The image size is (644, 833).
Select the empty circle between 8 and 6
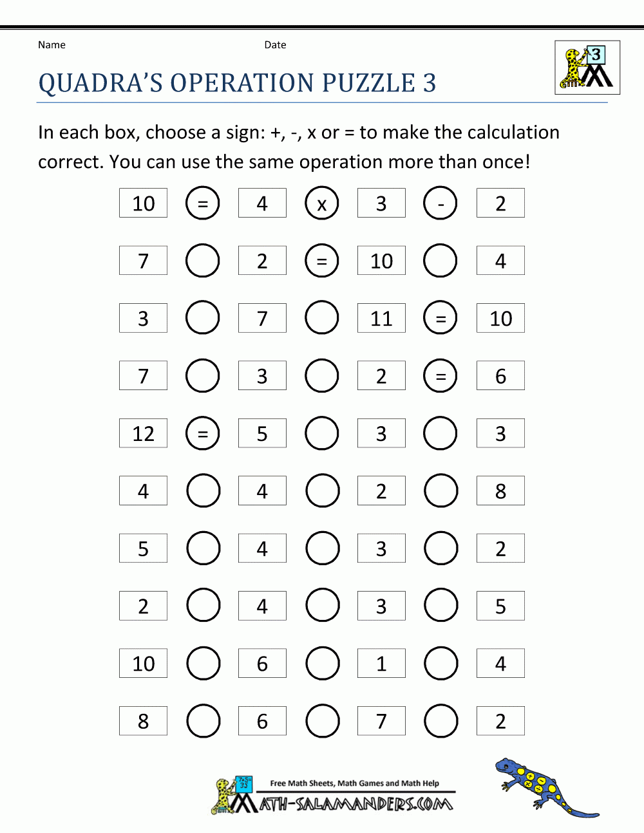click(x=204, y=721)
